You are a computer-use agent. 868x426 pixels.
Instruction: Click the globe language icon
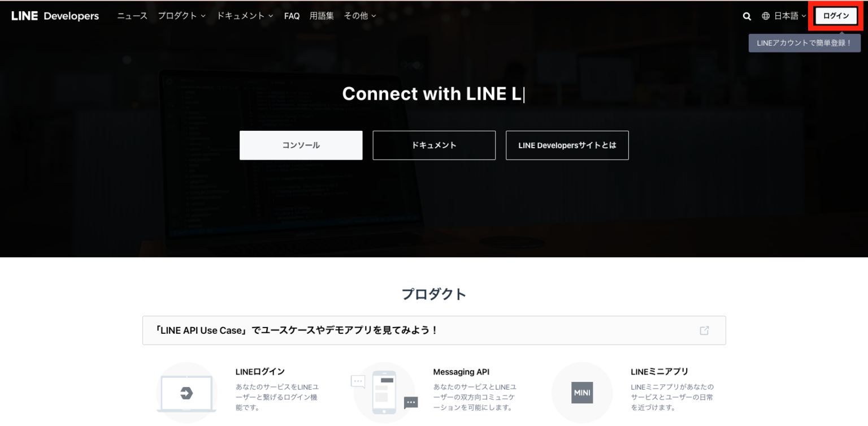coord(767,16)
